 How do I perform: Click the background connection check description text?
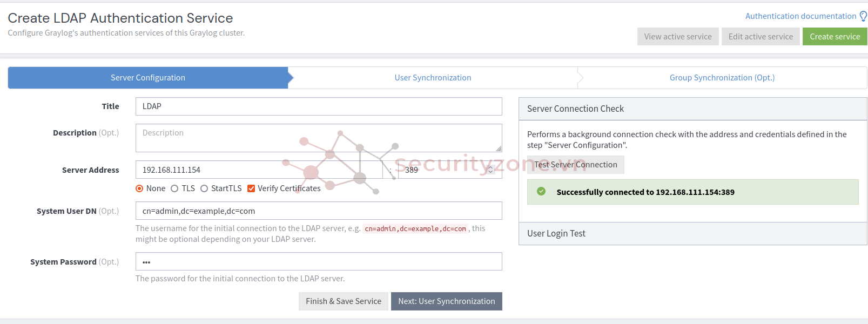[687, 140]
